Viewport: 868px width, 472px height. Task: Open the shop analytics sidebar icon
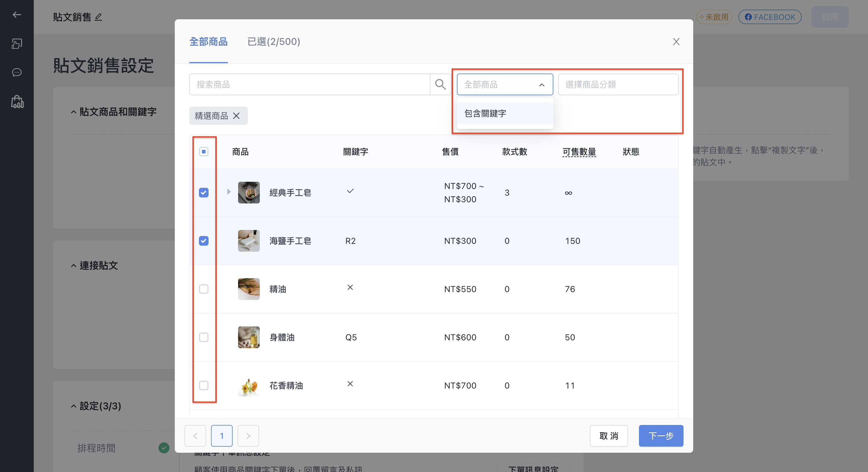click(x=17, y=101)
